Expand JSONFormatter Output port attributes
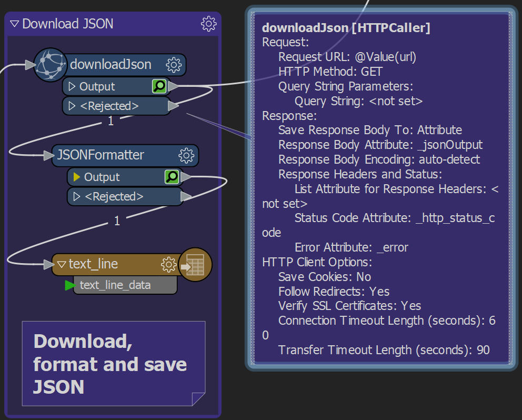This screenshot has width=522, height=420. [77, 177]
